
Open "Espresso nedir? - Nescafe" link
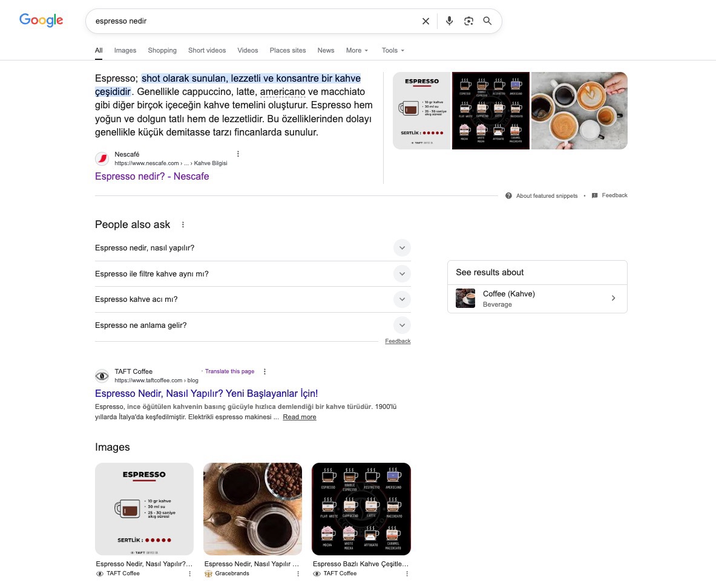tap(152, 176)
